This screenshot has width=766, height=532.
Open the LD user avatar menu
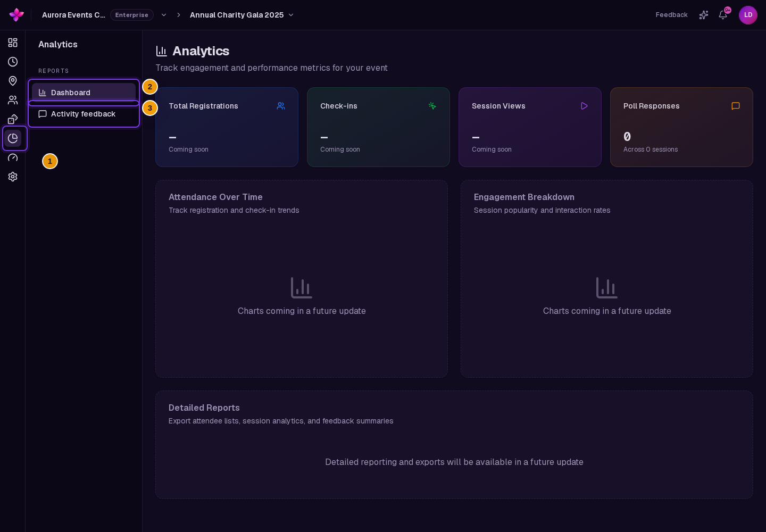748,15
